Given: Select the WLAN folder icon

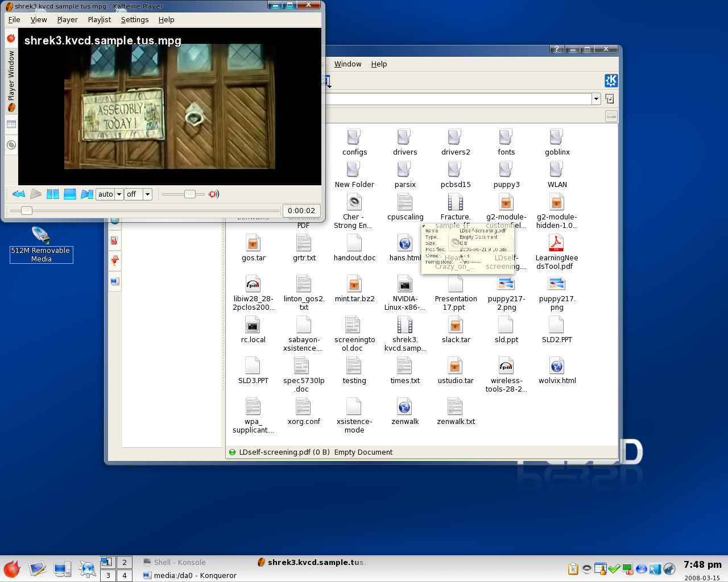Looking at the screenshot, I should point(556,169).
